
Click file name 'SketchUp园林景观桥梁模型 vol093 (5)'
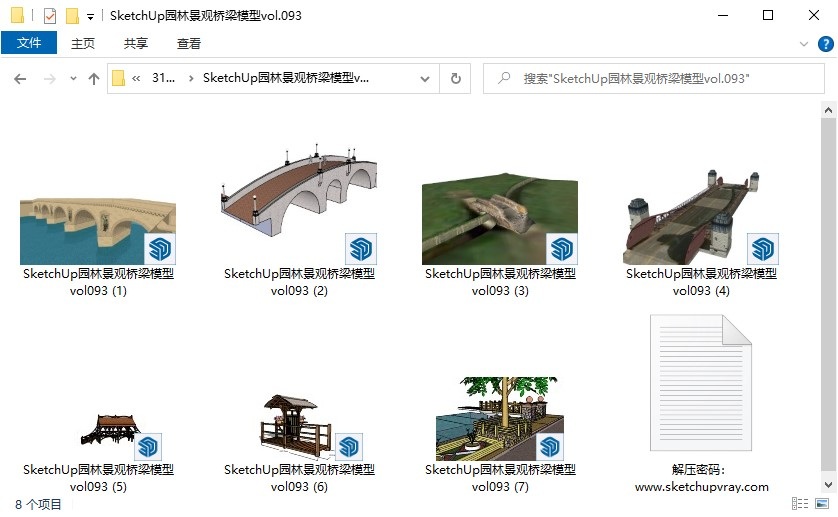98,478
